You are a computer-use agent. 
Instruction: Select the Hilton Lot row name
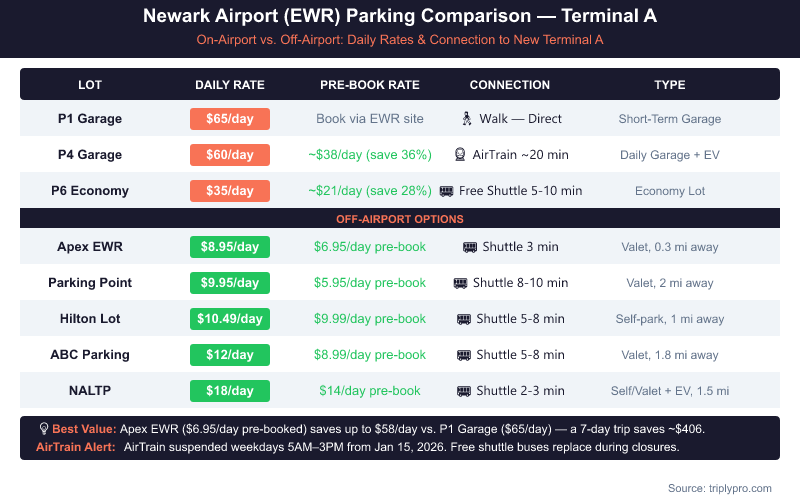pos(90,319)
